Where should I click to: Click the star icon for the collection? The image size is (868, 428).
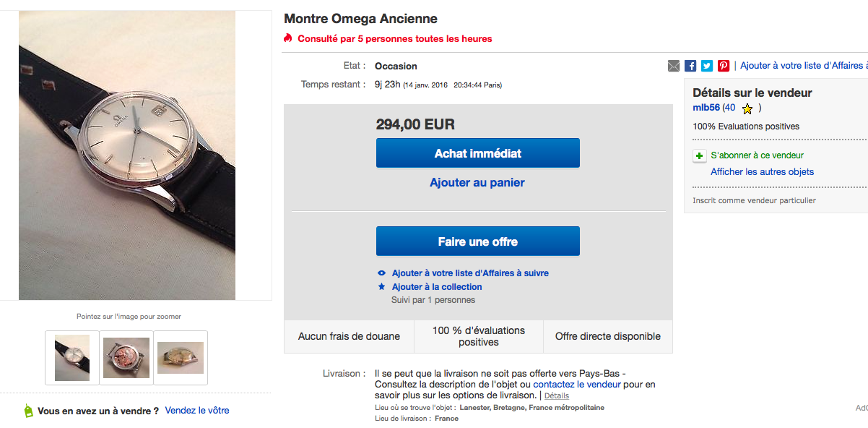pyautogui.click(x=382, y=287)
